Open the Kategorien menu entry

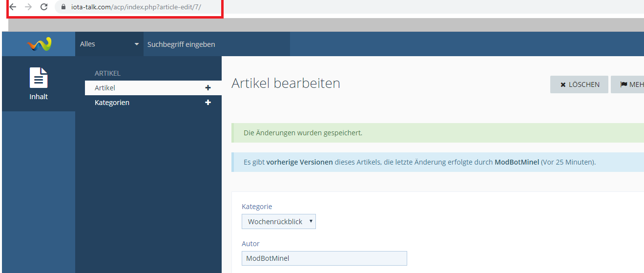[112, 103]
